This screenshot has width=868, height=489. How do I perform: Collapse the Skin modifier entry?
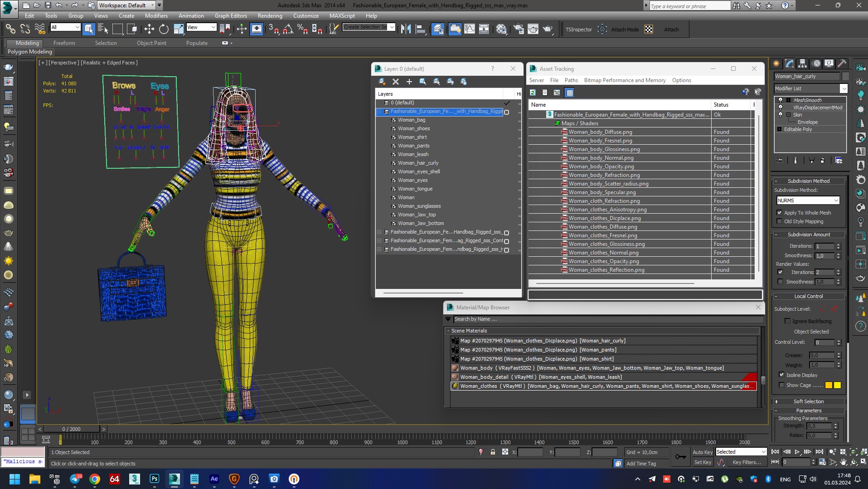pyautogui.click(x=789, y=115)
